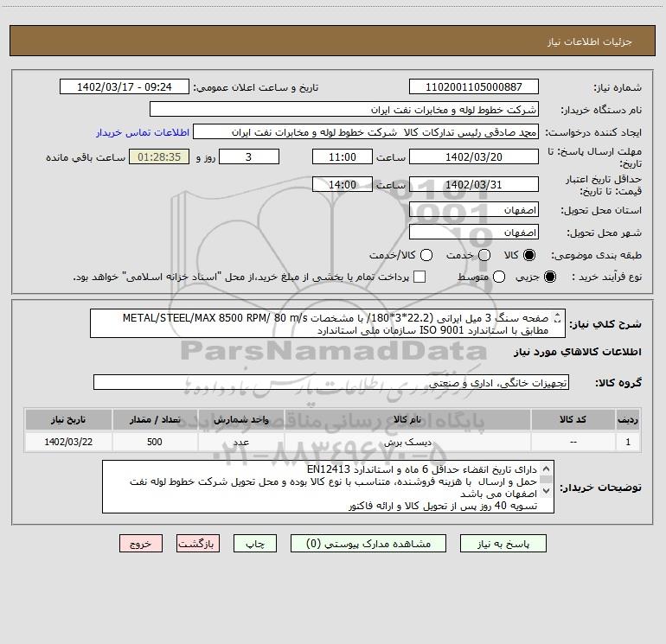
Task: Open the اطلاعات تماس خریدار link
Action: 143,132
